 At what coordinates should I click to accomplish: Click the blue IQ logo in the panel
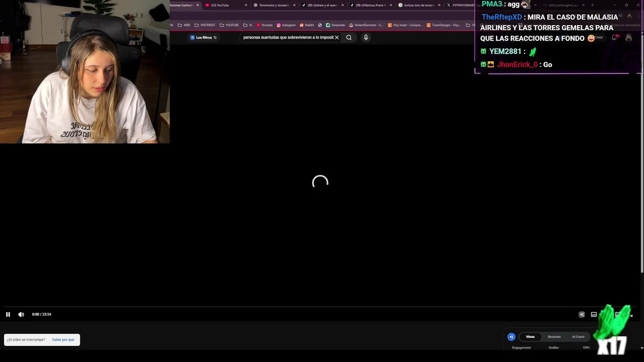pos(511,337)
